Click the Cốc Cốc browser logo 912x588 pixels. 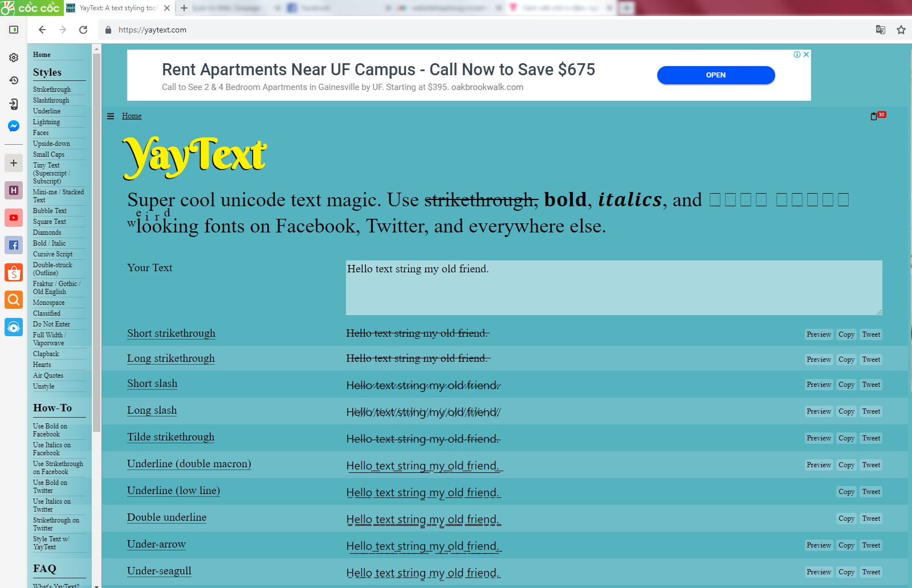[x=31, y=8]
